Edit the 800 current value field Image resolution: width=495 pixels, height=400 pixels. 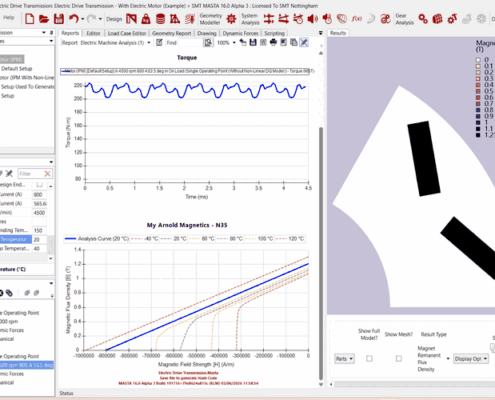click(x=39, y=195)
